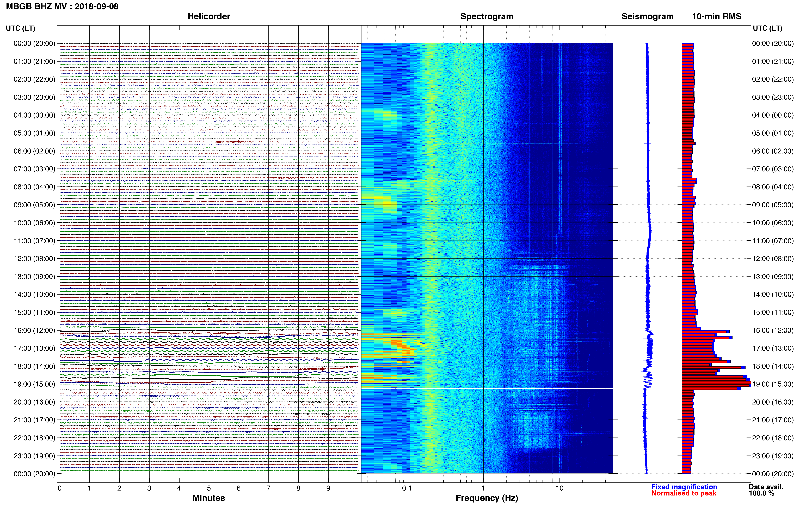
Task: Click the longest RMS bar at 19:00
Action: click(x=716, y=384)
